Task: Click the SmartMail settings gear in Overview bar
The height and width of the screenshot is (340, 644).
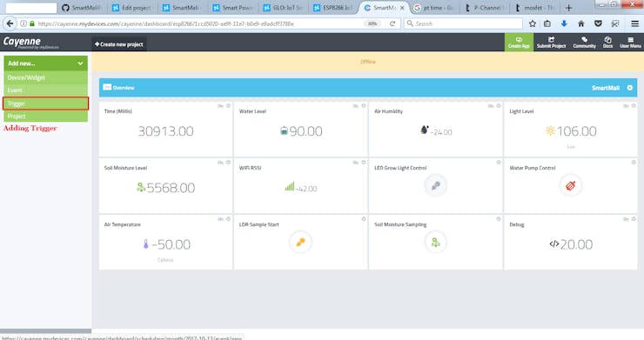Action: point(629,88)
